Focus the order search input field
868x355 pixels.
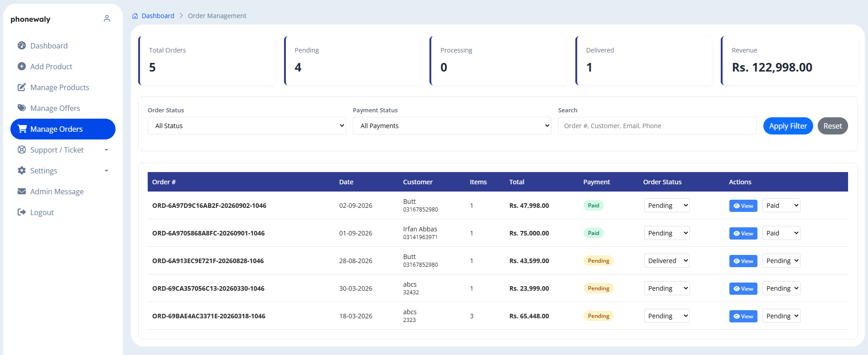[657, 126]
